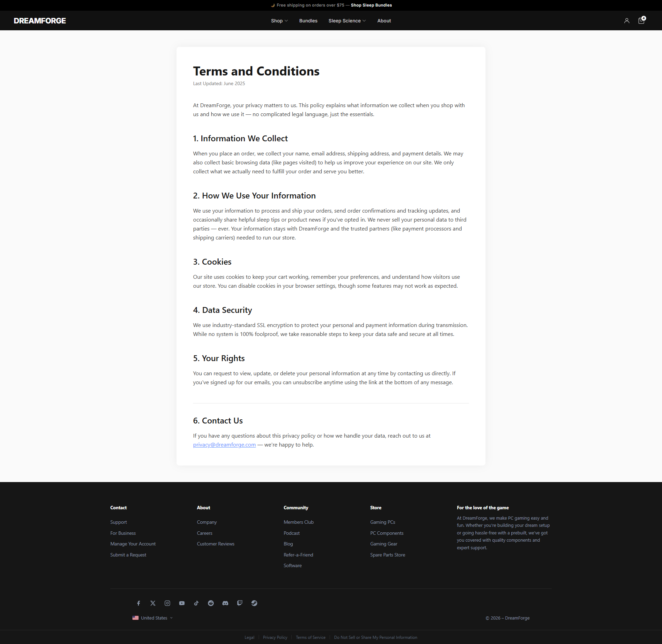Image resolution: width=662 pixels, height=644 pixels.
Task: Open Do Not Sell or Share link
Action: [375, 637]
